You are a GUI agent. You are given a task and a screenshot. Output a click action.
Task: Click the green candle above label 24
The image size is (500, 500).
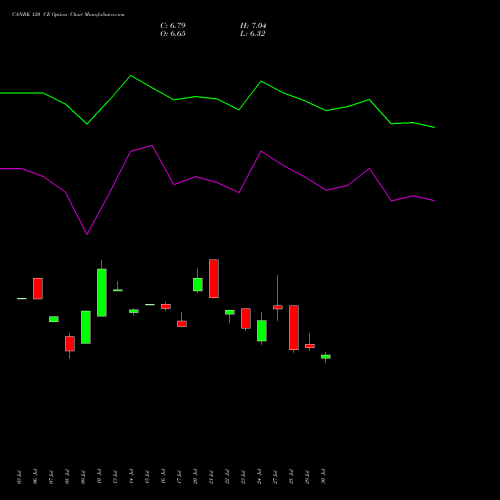click(x=262, y=330)
